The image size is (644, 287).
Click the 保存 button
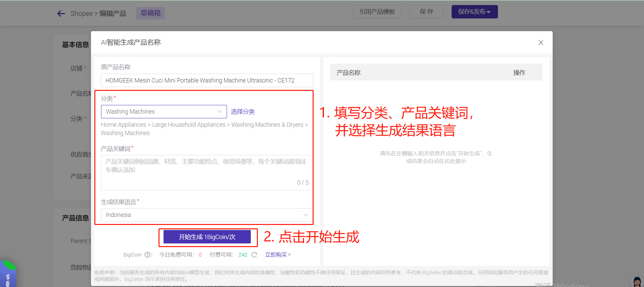(426, 12)
